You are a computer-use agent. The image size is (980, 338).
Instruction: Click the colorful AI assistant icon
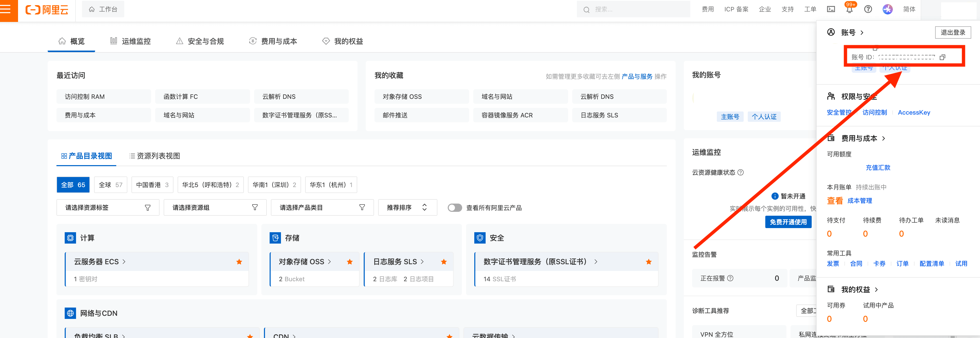pos(887,9)
